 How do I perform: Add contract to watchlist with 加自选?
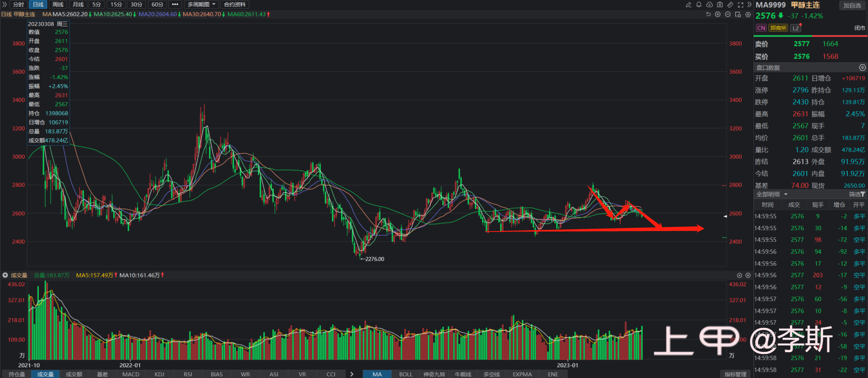click(852, 5)
